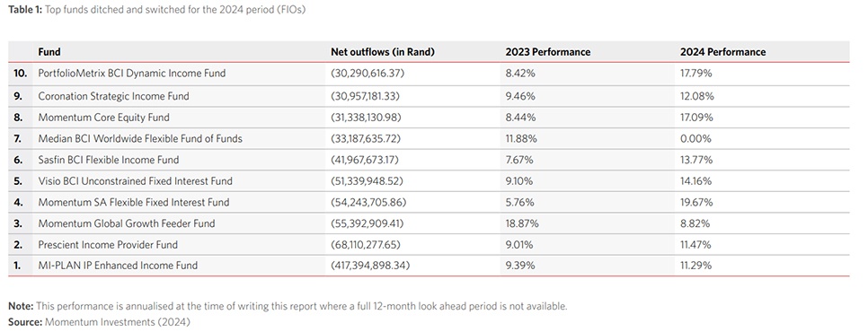Select Coronation Strategic Income Fund name

pyautogui.click(x=113, y=96)
